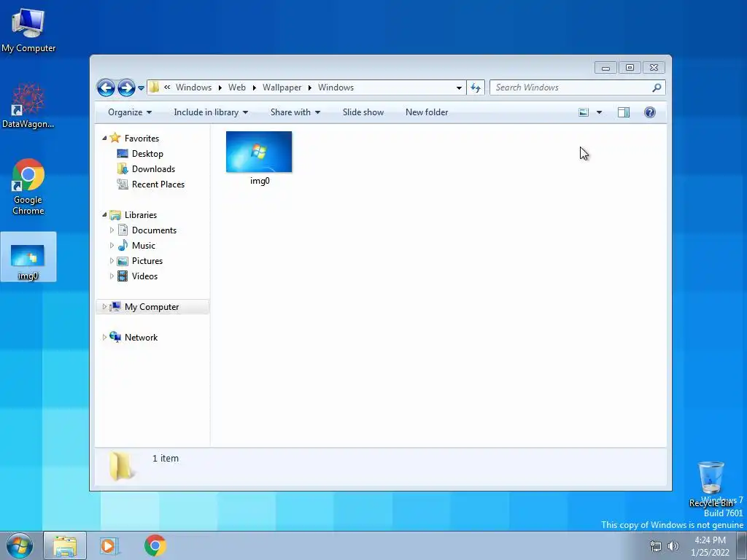Open the Include in library menu

211,112
